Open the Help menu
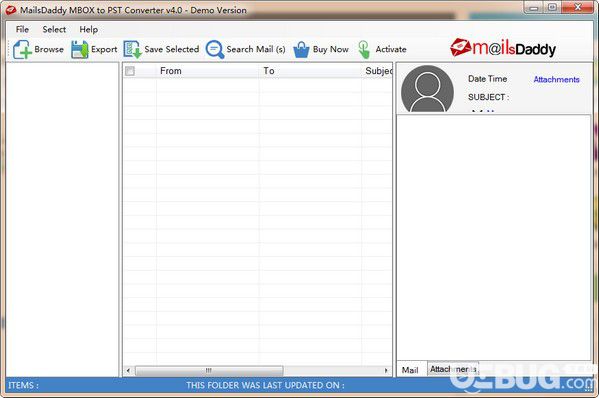599x398 pixels. (x=89, y=29)
